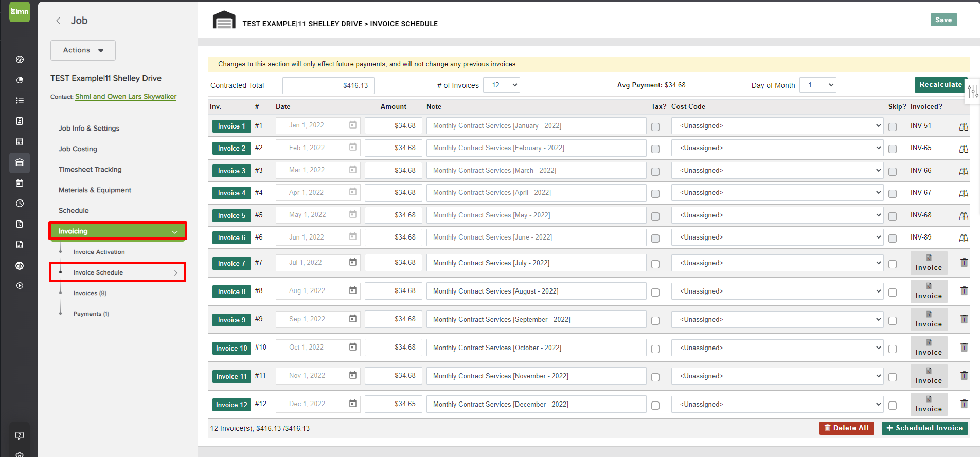This screenshot has width=980, height=457.
Task: Click the Invoice button for September row
Action: (x=929, y=319)
